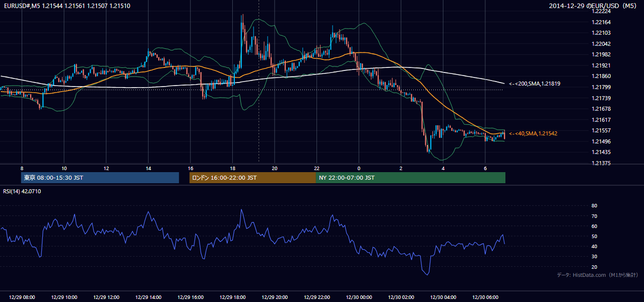Click price axis label 1.21982
This screenshot has width=644, height=302.
pos(601,54)
